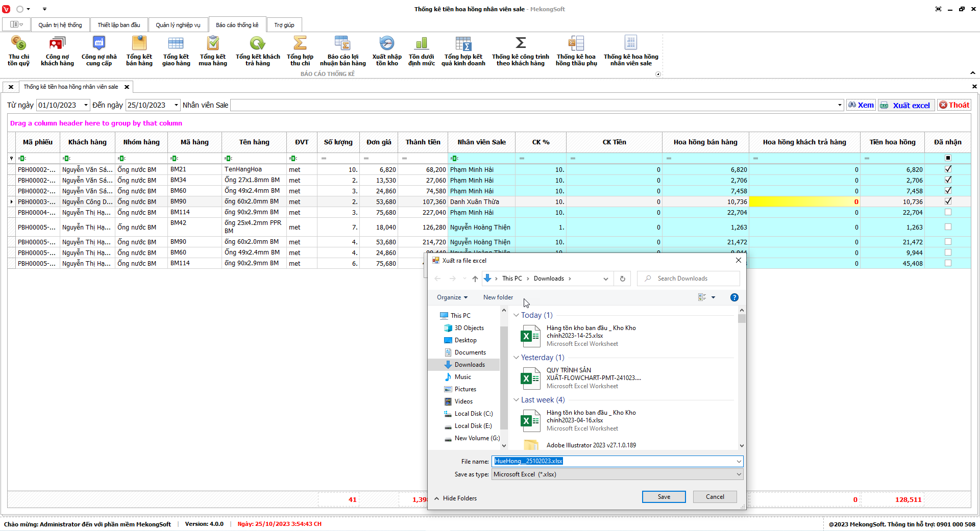Open the Save as type dropdown
This screenshot has width=980, height=531.
coord(738,474)
